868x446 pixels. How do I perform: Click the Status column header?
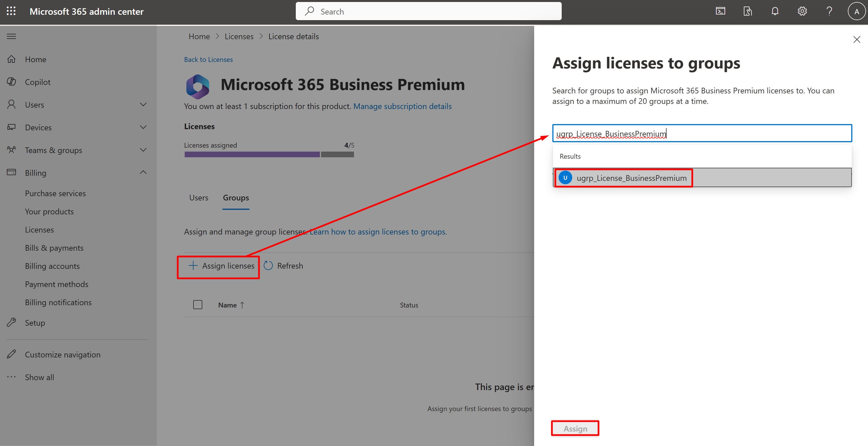409,305
